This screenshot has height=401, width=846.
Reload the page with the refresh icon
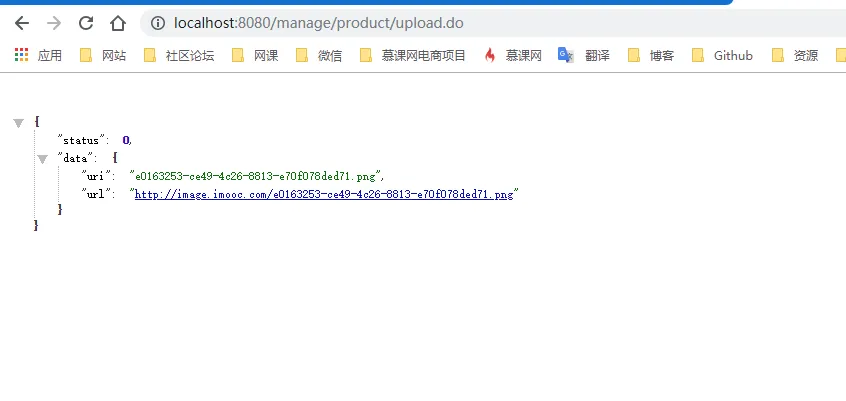coord(86,23)
